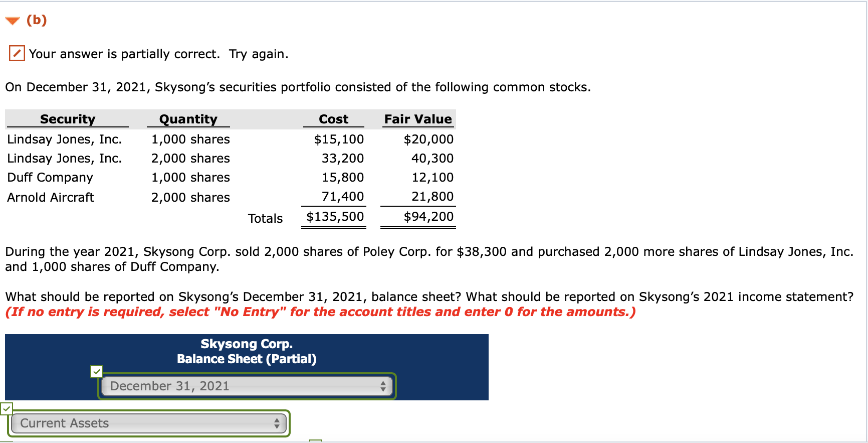
Task: Click the Skysong Corp. balance sheet title
Action: tap(246, 344)
